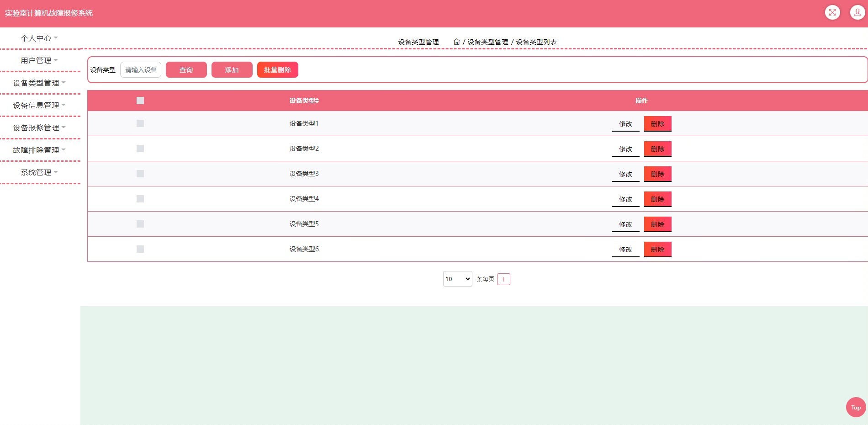Click the 添加 button

pos(232,70)
